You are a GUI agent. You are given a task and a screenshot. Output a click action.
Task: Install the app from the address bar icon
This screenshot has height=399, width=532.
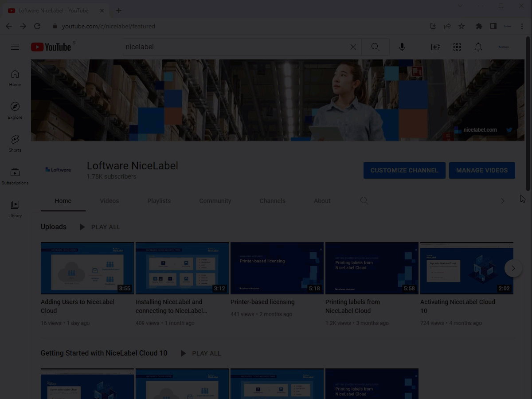pos(433,26)
